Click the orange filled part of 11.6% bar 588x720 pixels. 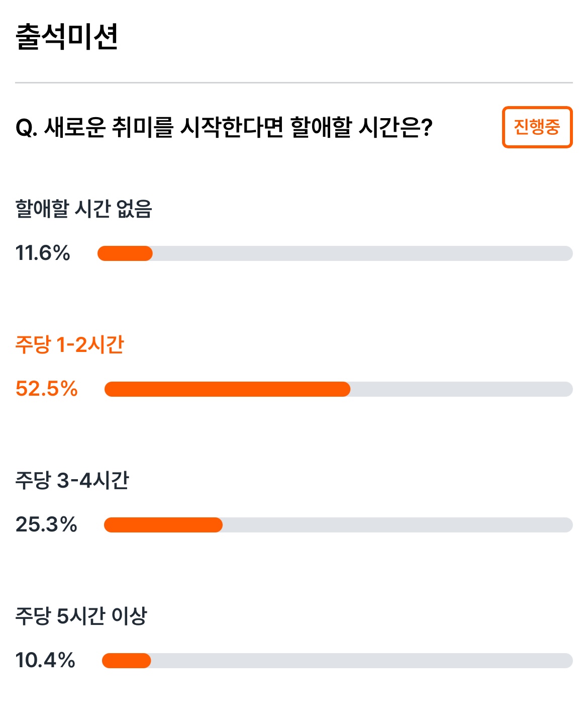[125, 253]
